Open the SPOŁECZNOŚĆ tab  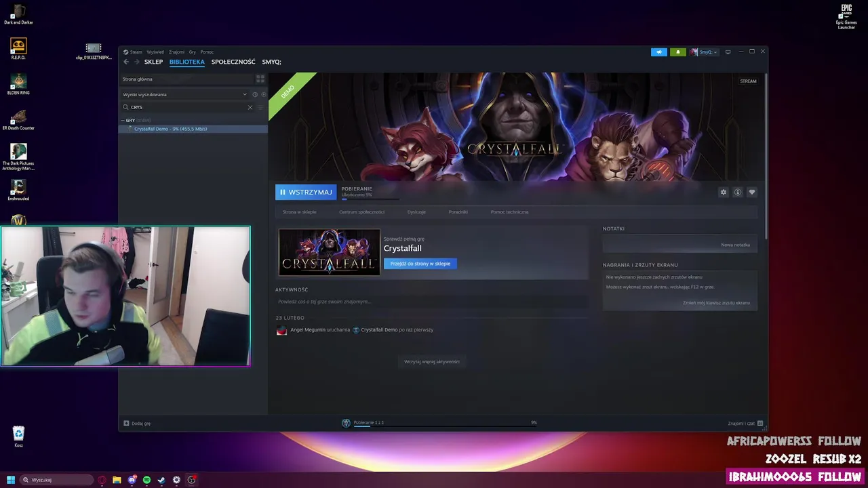[x=233, y=62]
